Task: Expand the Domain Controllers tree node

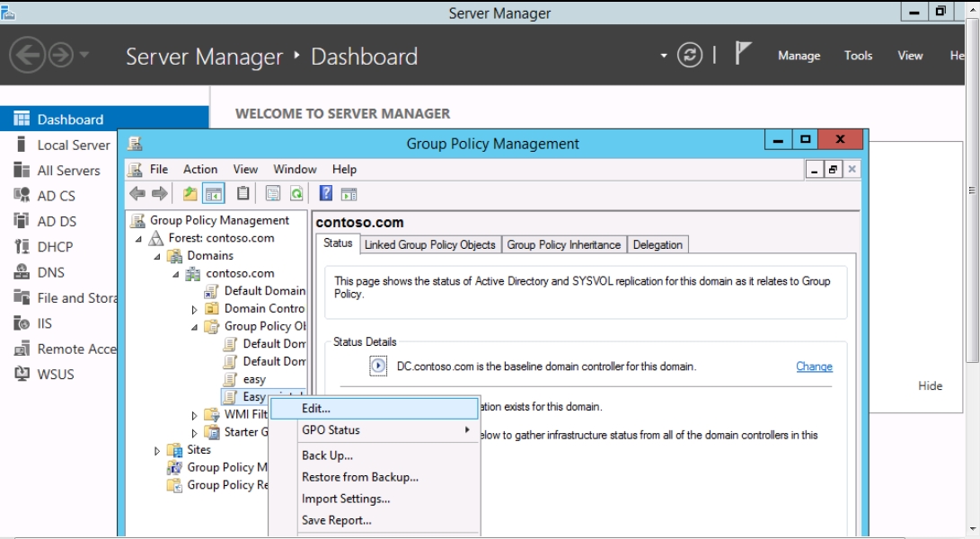Action: tap(195, 309)
